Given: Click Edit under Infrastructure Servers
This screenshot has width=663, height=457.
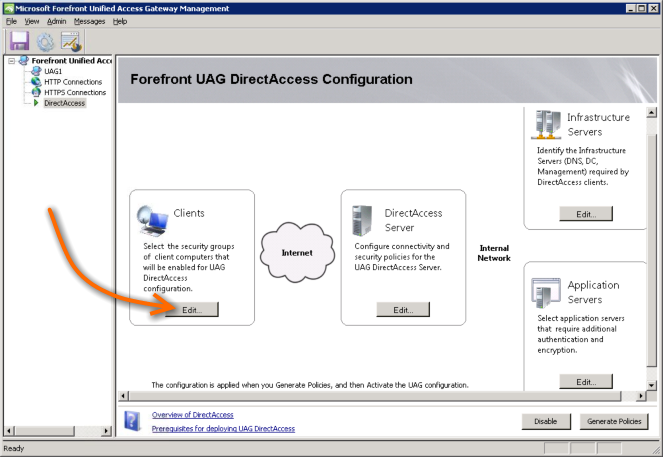Looking at the screenshot, I should tap(586, 214).
